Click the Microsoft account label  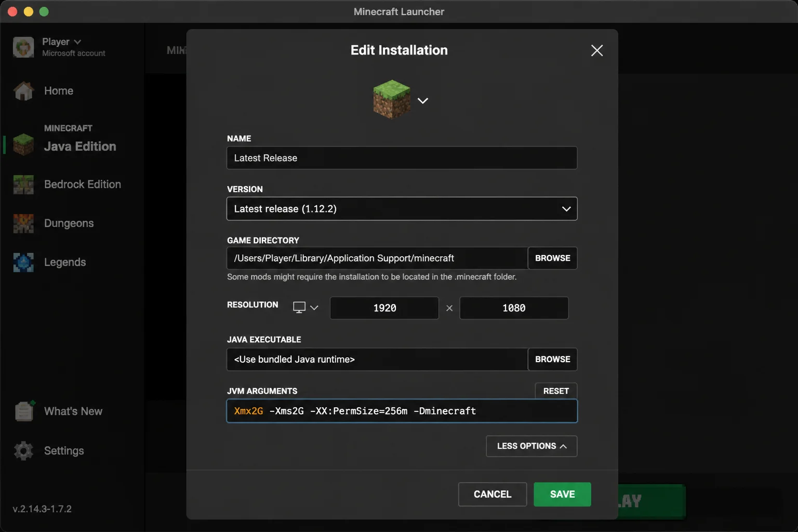(x=74, y=54)
